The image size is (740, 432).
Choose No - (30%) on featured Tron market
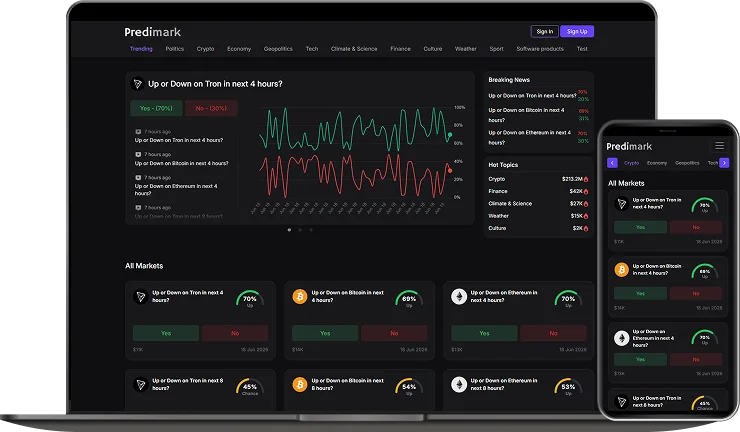(211, 108)
